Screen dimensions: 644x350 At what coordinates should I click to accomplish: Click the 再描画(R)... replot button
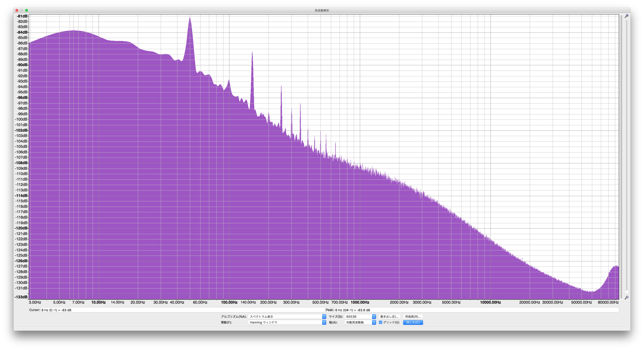coord(413,317)
